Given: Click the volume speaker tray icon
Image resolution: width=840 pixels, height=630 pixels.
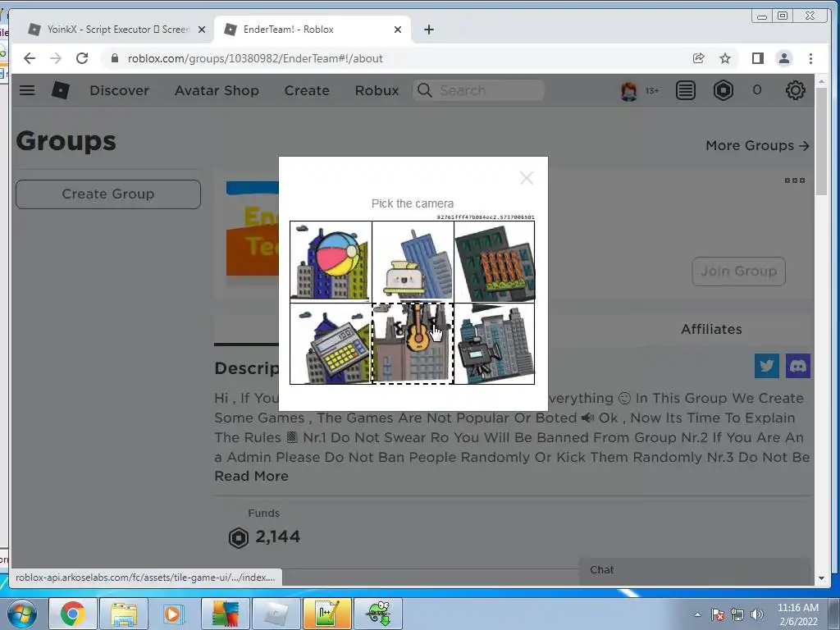Looking at the screenshot, I should coord(757,614).
